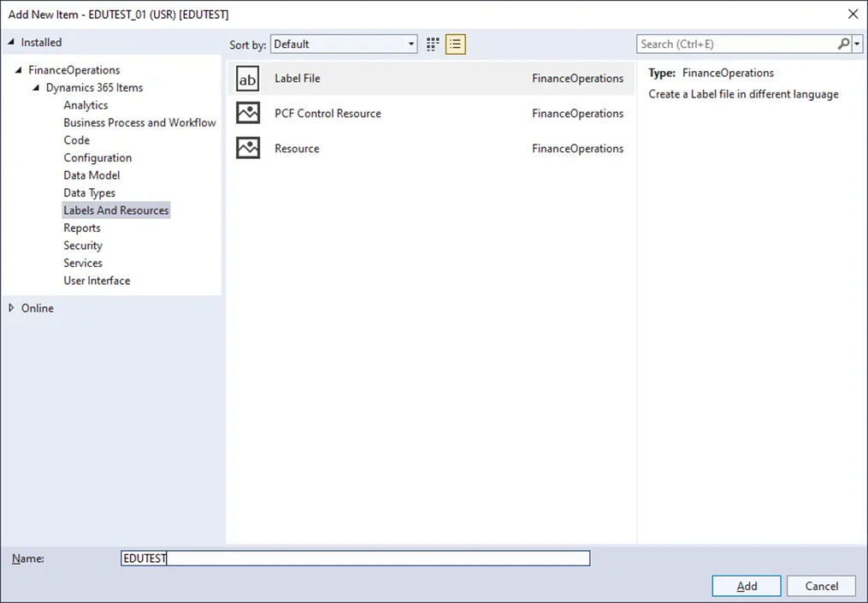This screenshot has width=868, height=603.
Task: Select the User Interface category
Action: click(x=97, y=281)
